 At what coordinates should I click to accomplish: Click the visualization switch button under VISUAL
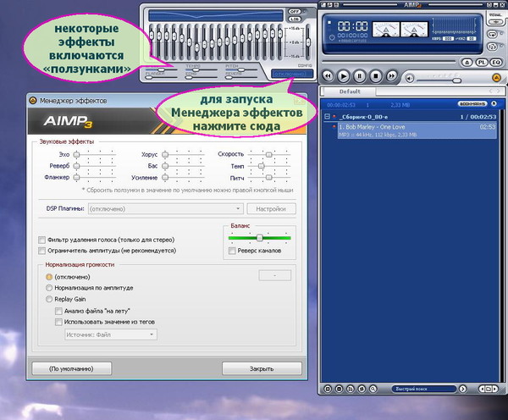click(x=495, y=22)
